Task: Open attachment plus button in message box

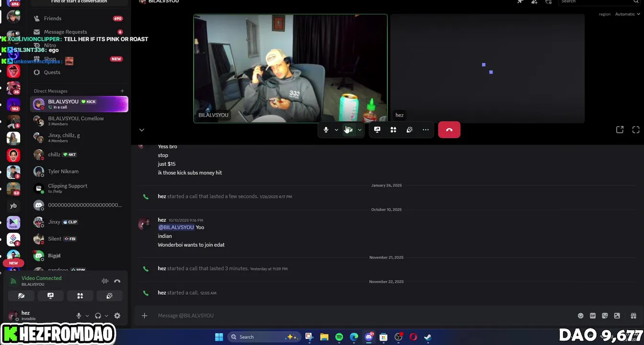Action: click(145, 316)
